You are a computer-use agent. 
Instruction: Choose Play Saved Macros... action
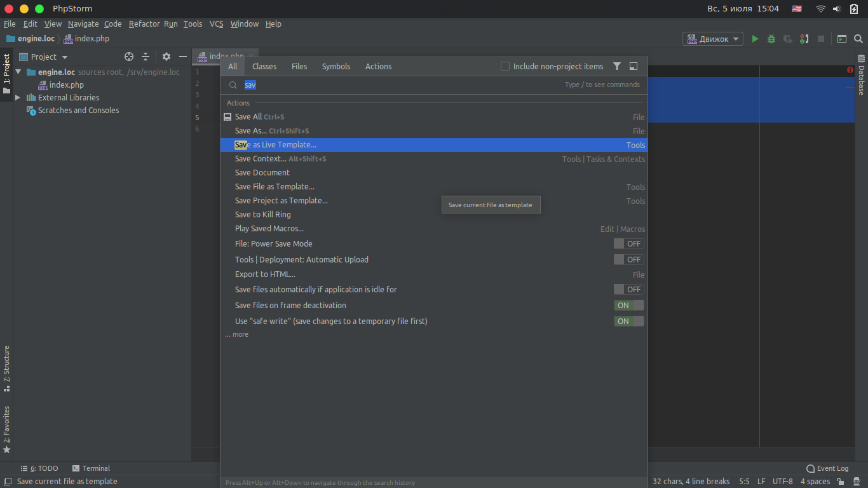coord(434,229)
